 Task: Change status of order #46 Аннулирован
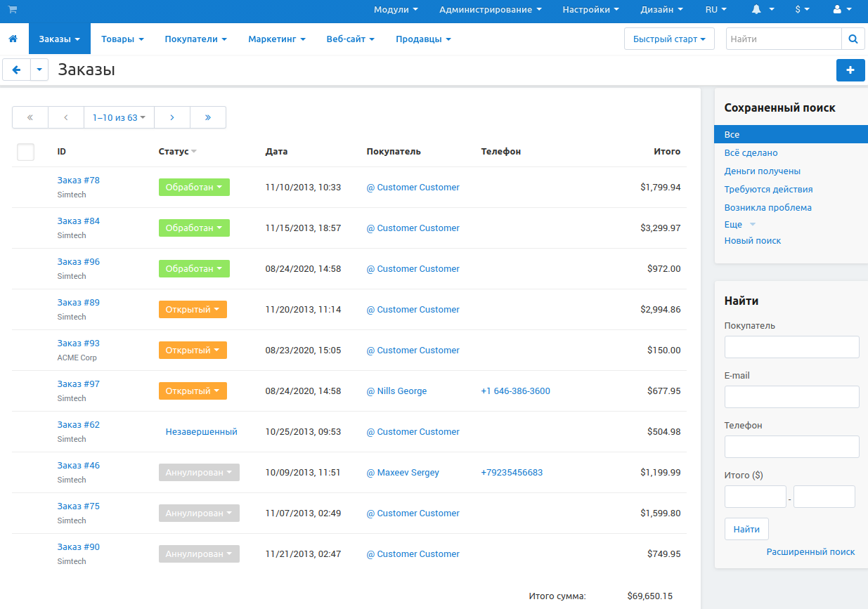(x=199, y=473)
